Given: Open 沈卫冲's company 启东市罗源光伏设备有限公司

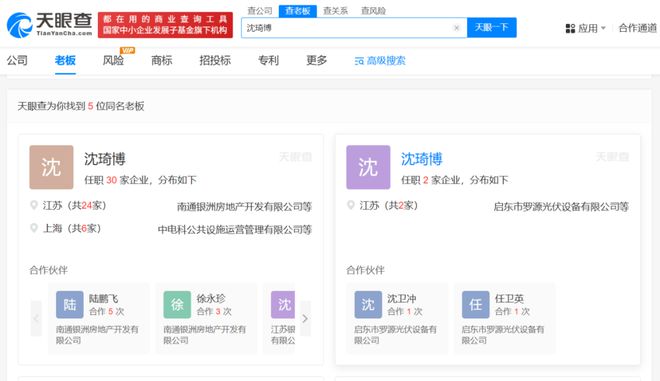Looking at the screenshot, I should point(395,335).
